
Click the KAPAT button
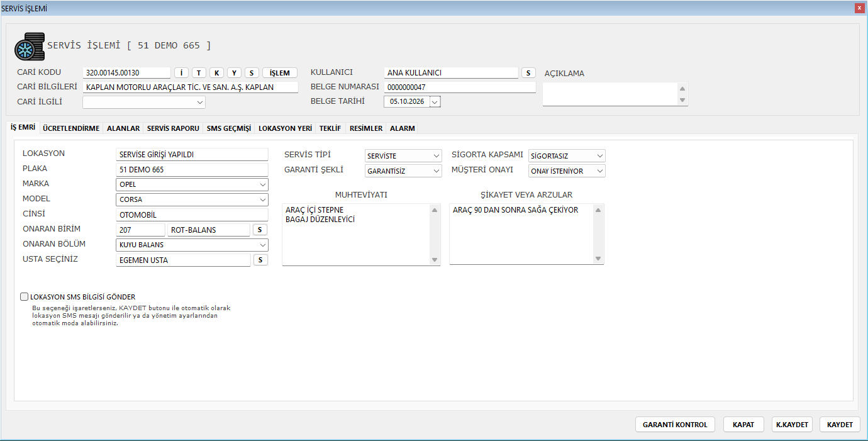(743, 425)
